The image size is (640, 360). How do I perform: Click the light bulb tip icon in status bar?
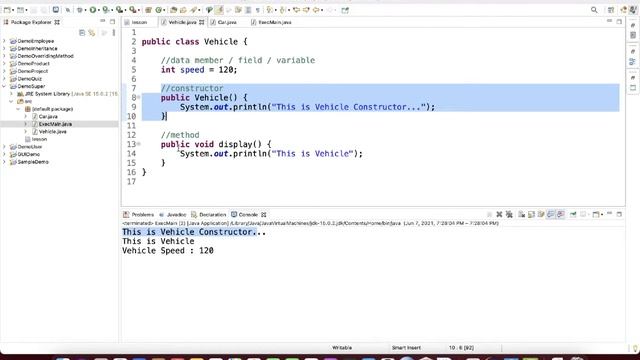tap(635, 348)
